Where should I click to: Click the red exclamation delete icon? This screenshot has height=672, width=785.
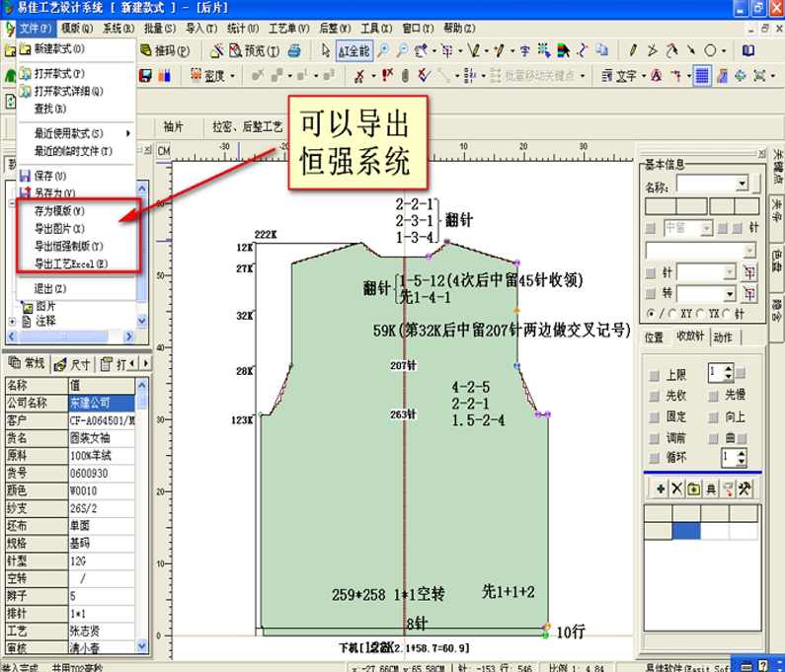(x=387, y=76)
